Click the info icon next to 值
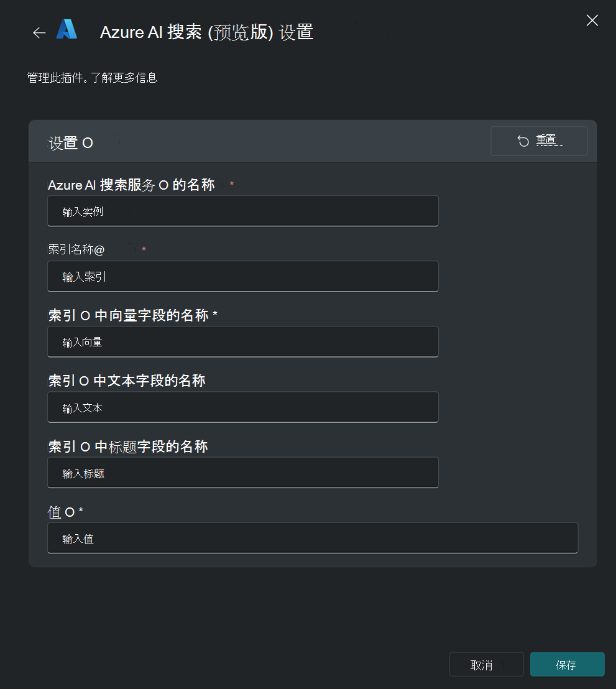 click(x=70, y=512)
